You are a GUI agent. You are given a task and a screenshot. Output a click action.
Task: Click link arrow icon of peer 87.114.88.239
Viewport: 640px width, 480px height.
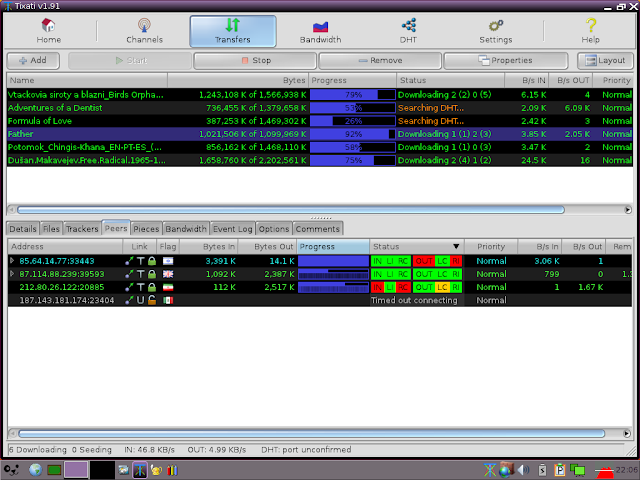[129, 274]
